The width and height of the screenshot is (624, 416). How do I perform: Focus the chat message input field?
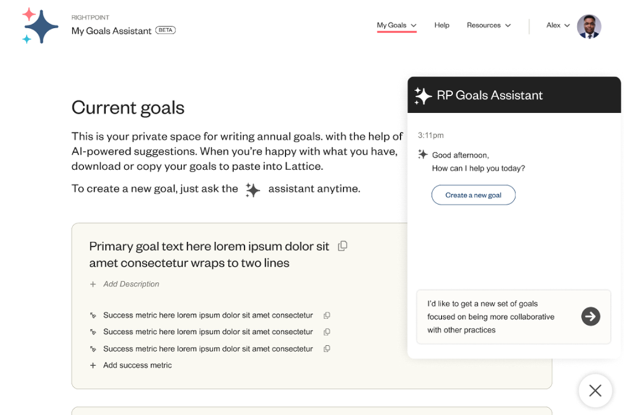coord(495,316)
